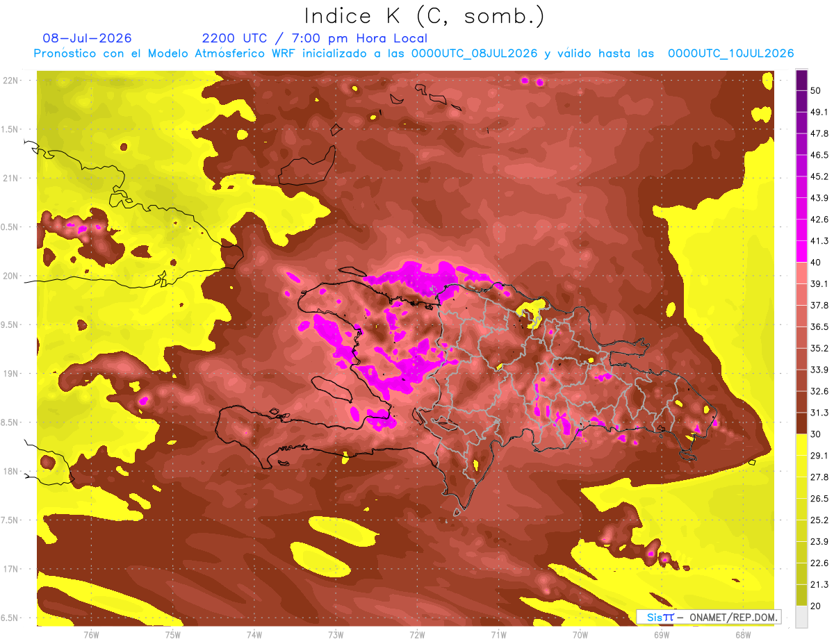Click the '30' value on the color scale

click(817, 434)
